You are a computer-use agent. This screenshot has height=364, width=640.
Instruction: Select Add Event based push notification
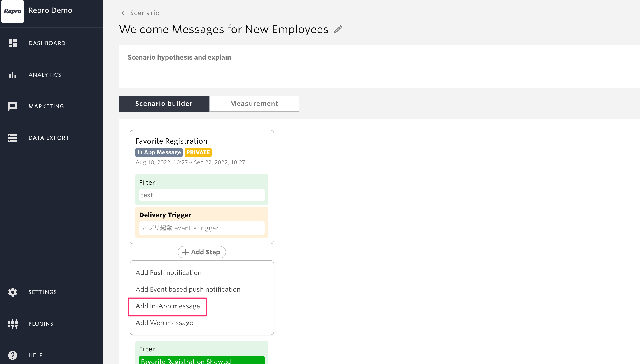[188, 289]
